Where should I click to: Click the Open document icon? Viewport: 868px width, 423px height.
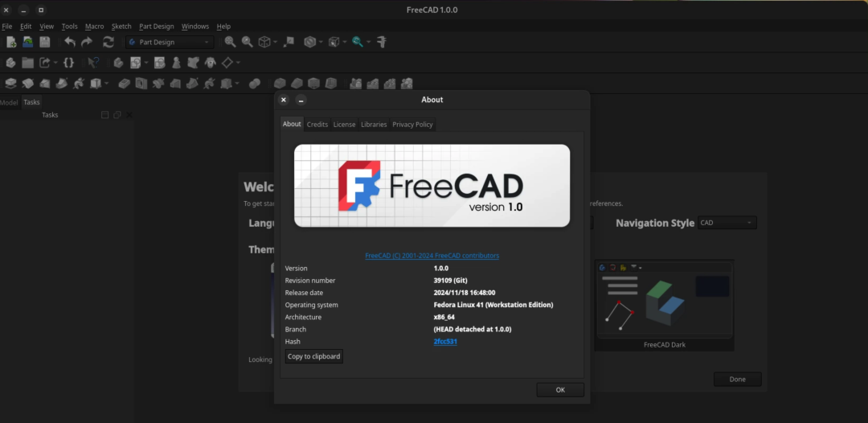[27, 42]
